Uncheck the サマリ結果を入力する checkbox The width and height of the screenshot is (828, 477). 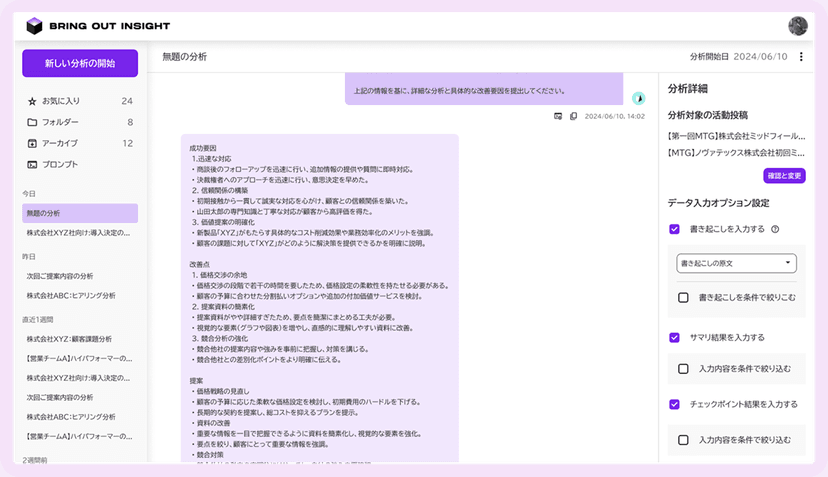pyautogui.click(x=675, y=338)
